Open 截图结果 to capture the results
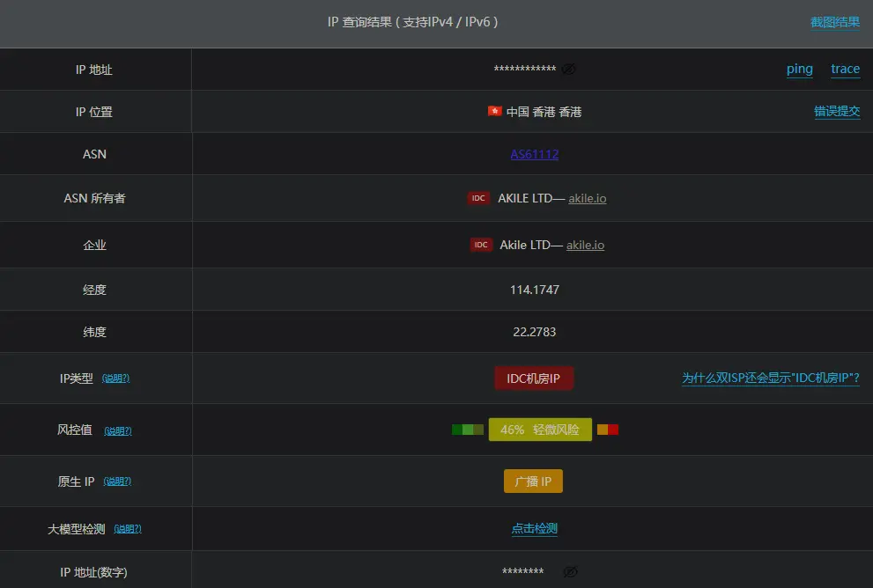This screenshot has width=873, height=588. 834,23
